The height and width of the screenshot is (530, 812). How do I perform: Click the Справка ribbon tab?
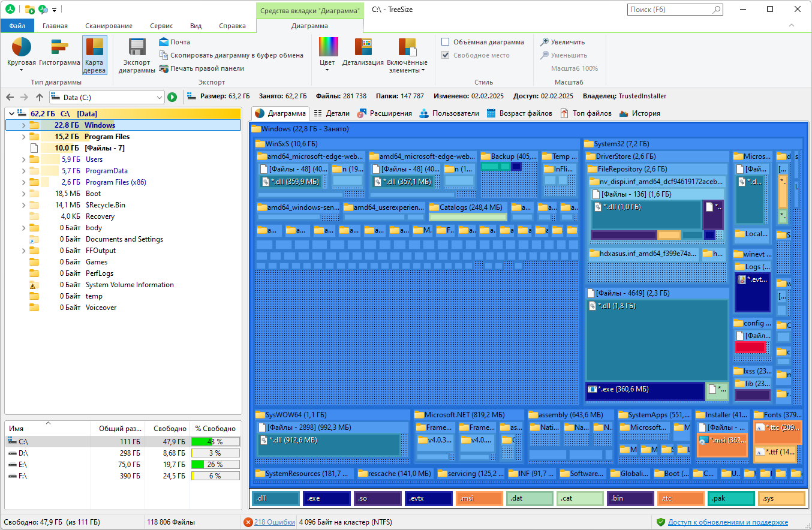pyautogui.click(x=232, y=26)
